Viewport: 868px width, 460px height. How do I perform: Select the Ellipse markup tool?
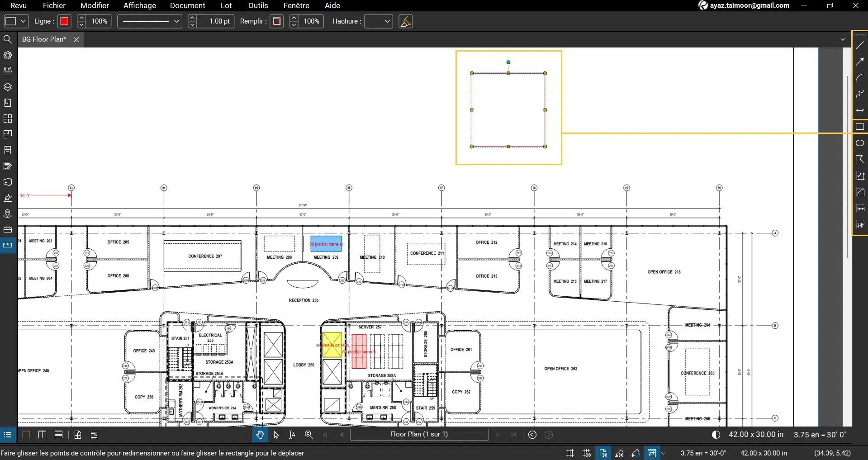860,143
